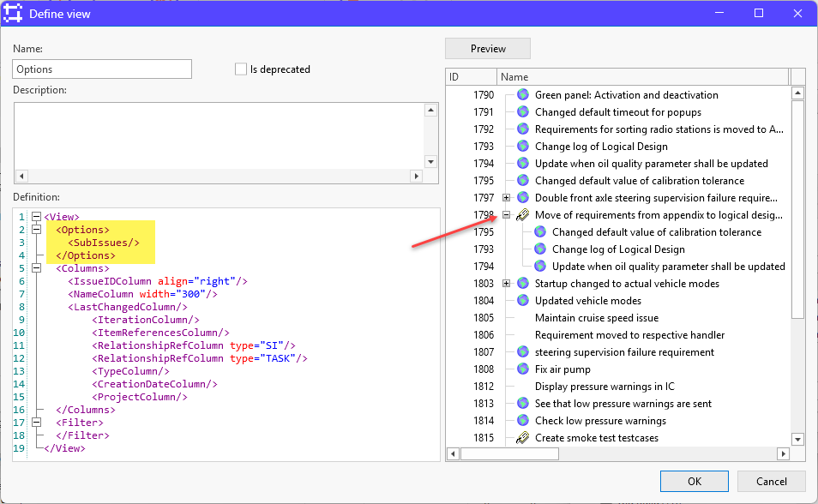
Task: Click globe icon of Double front axle steering row
Action: point(523,198)
